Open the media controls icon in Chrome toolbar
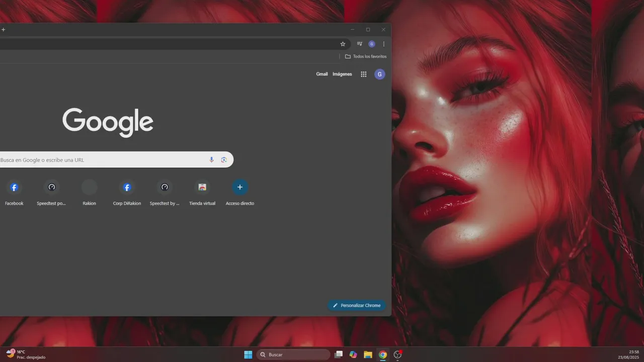This screenshot has width=644, height=362. pyautogui.click(x=359, y=44)
